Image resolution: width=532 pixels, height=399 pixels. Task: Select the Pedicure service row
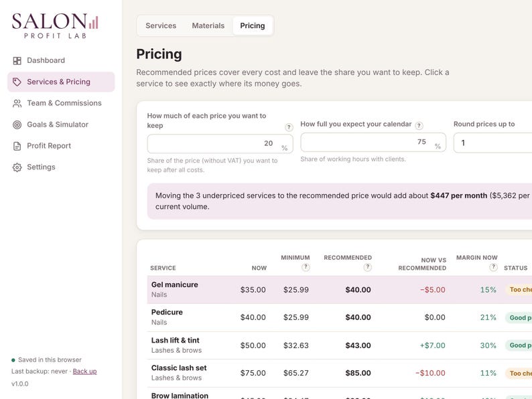click(339, 317)
